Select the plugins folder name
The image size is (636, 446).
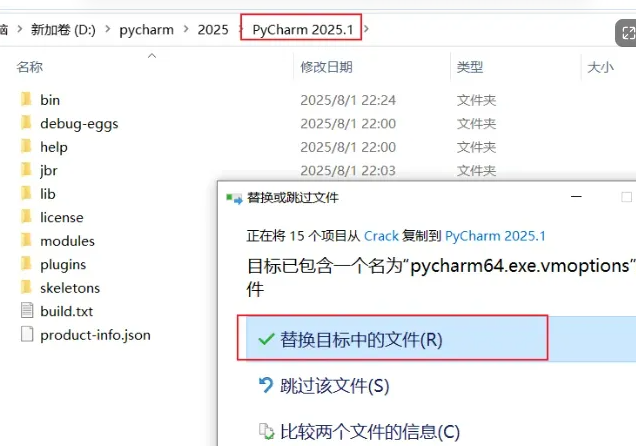click(63, 265)
